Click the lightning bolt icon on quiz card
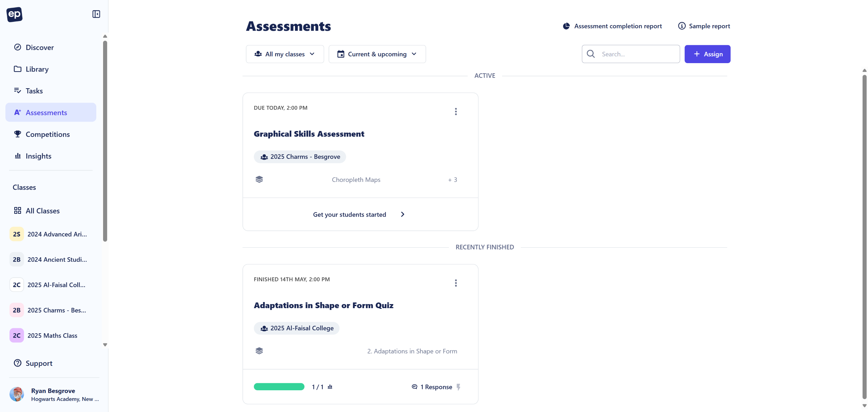 pyautogui.click(x=458, y=387)
